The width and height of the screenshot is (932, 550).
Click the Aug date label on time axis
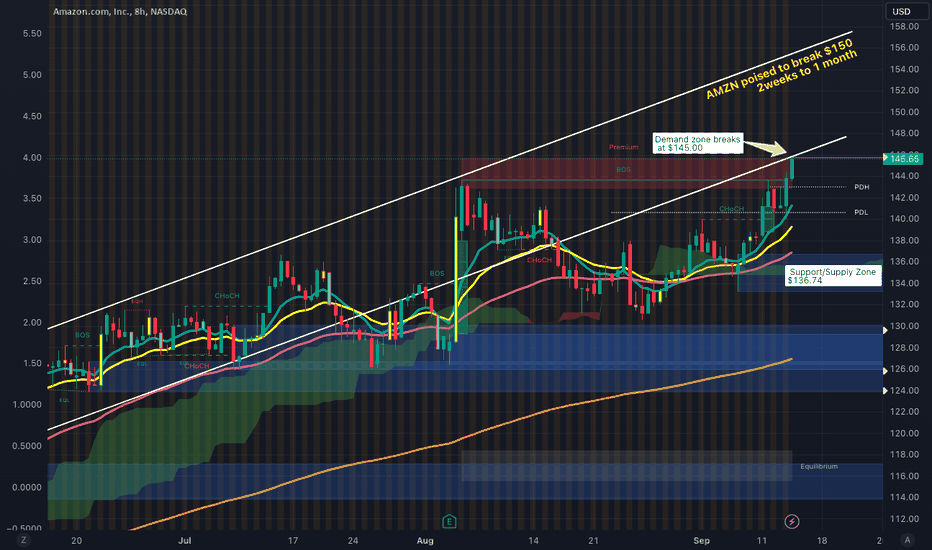[x=425, y=540]
